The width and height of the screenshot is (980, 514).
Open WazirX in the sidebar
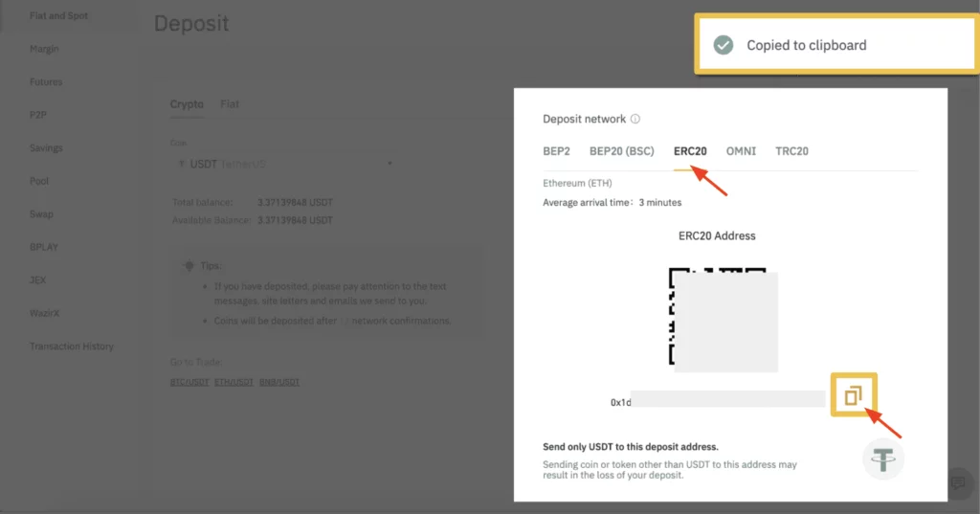44,313
